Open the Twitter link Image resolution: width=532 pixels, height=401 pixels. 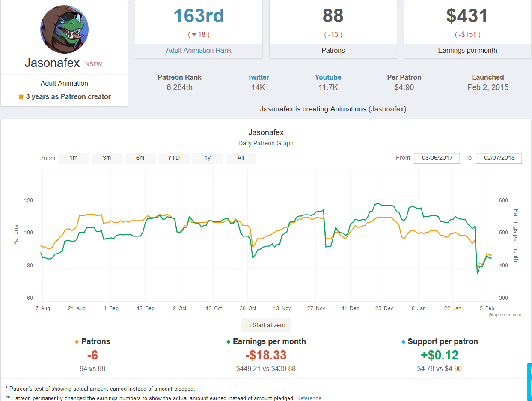tap(259, 78)
